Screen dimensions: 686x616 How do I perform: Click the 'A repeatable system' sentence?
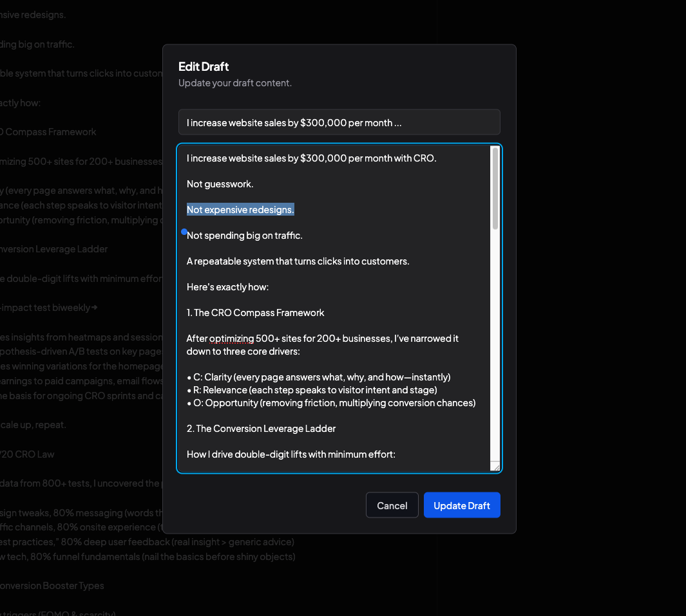click(x=298, y=261)
